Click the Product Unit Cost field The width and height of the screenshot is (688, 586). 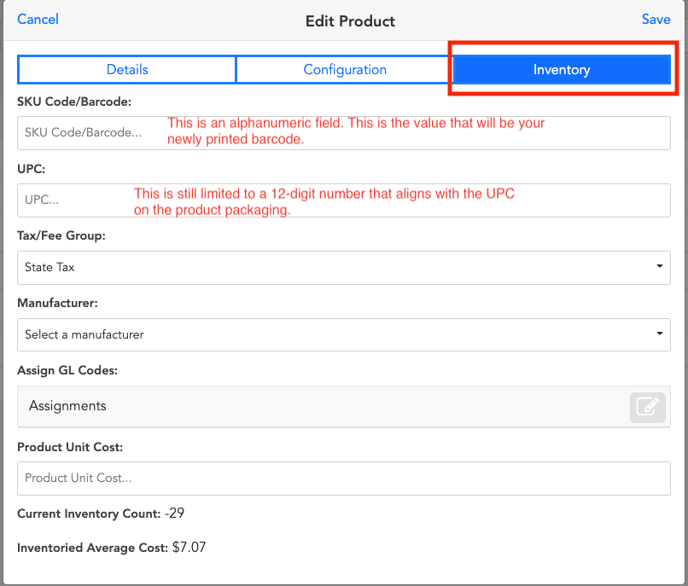tap(344, 479)
